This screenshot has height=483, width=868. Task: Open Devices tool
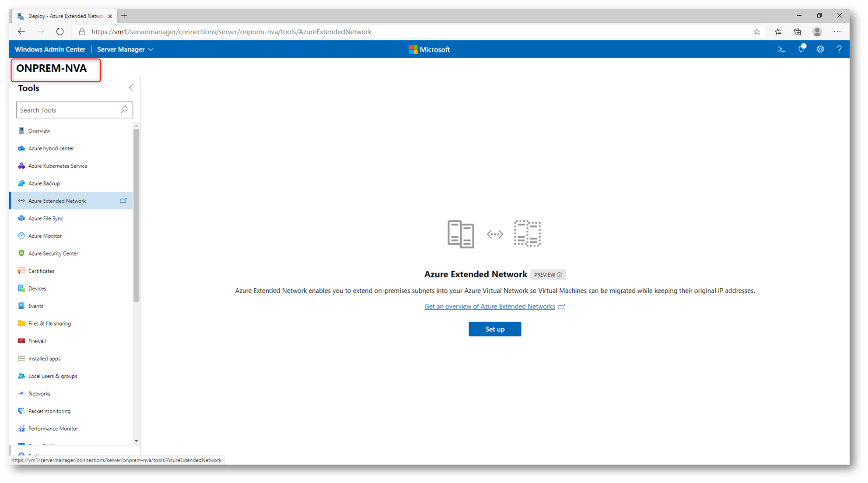(x=71, y=288)
